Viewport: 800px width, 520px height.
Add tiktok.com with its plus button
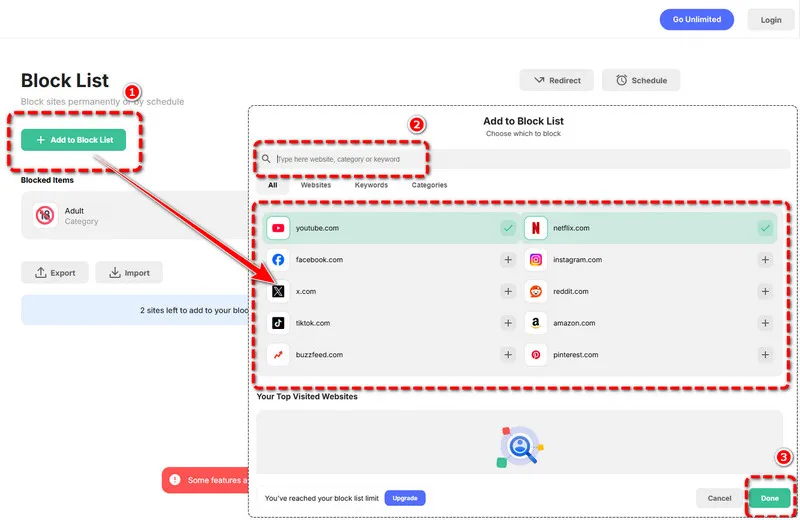(508, 323)
